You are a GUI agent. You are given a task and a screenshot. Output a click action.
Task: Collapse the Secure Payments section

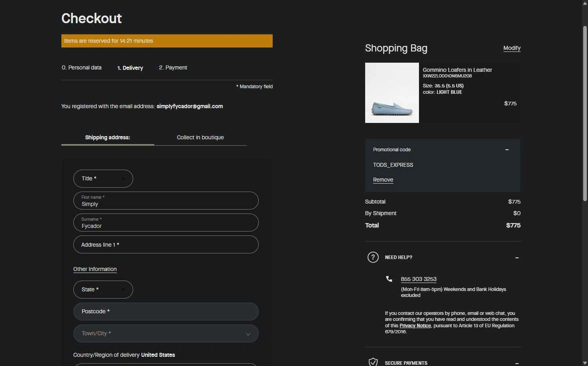(x=517, y=363)
